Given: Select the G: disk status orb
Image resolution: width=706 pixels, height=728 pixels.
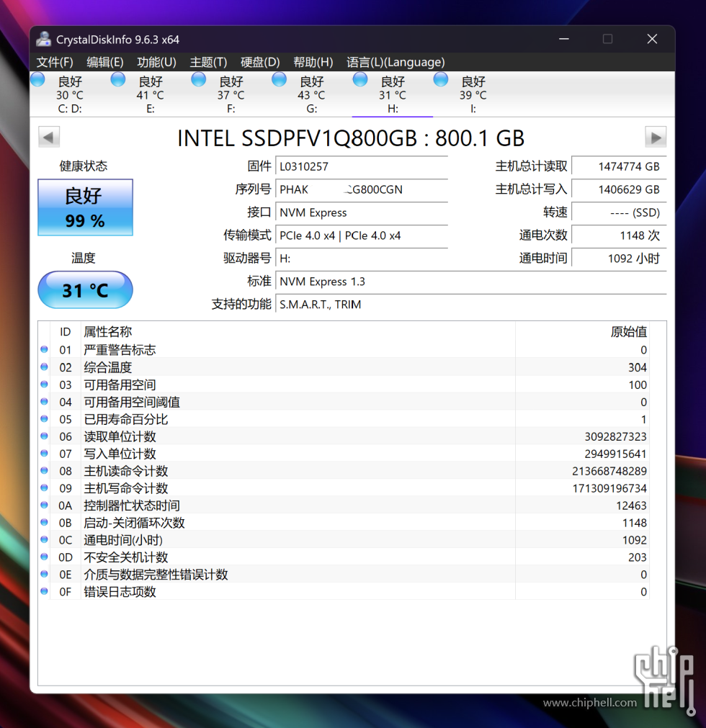Looking at the screenshot, I should [x=279, y=79].
